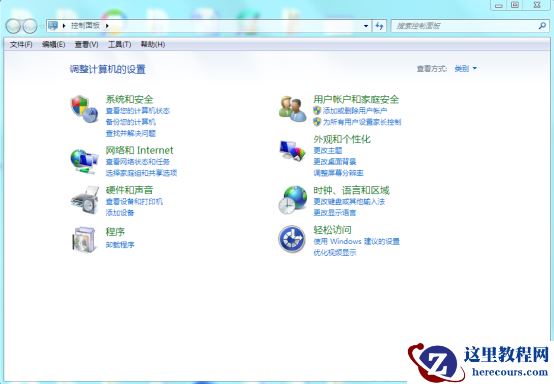Viewport: 554px width, 384px height.
Task: Click 更改桌面背景 link
Action: tap(335, 162)
